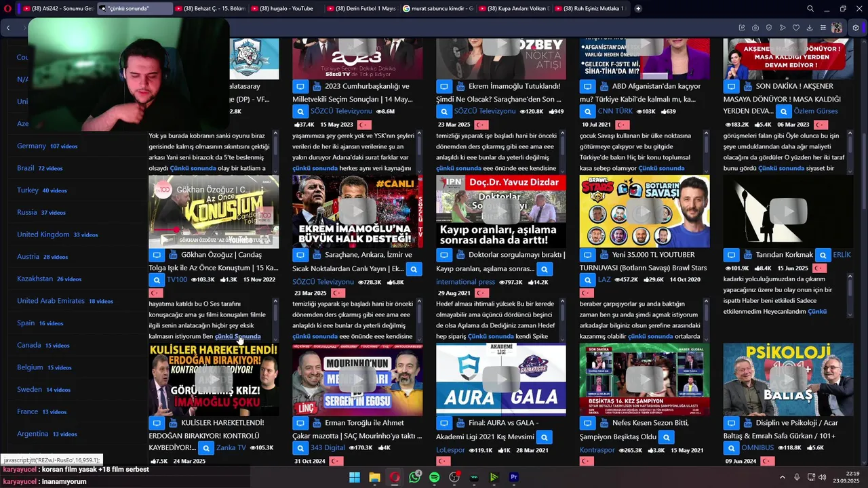Click the blue search icon next to 343 Digital
This screenshot has height=488, width=868.
tap(300, 448)
